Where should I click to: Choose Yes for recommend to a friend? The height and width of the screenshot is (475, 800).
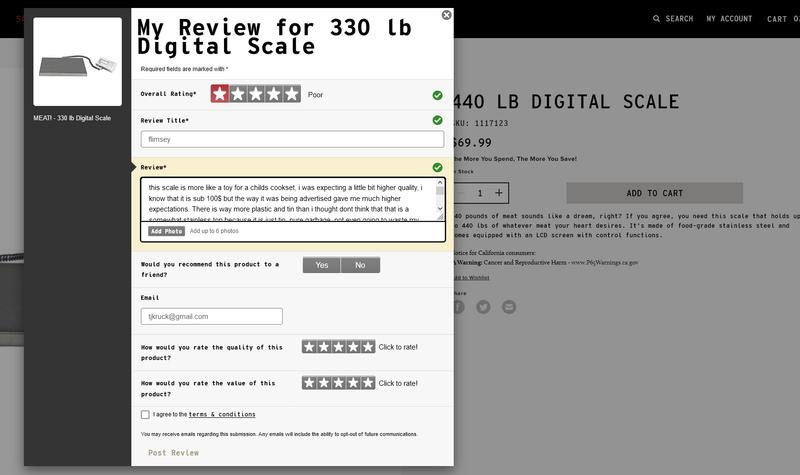coord(321,265)
